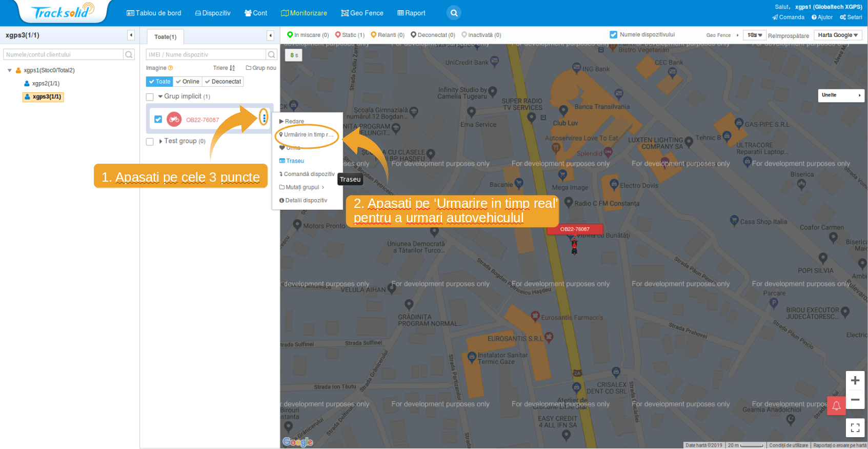Viewport: 868px width, 449px height.
Task: Open the Geo Fence page
Action: coord(362,13)
